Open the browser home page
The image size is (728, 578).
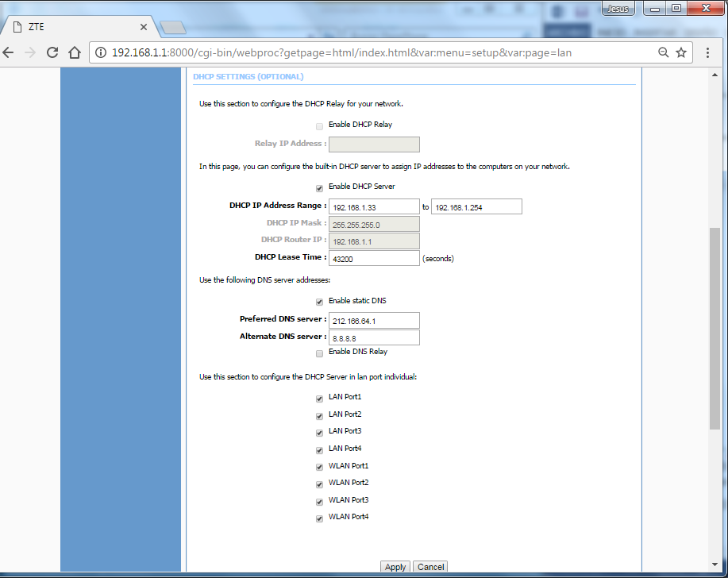(75, 52)
